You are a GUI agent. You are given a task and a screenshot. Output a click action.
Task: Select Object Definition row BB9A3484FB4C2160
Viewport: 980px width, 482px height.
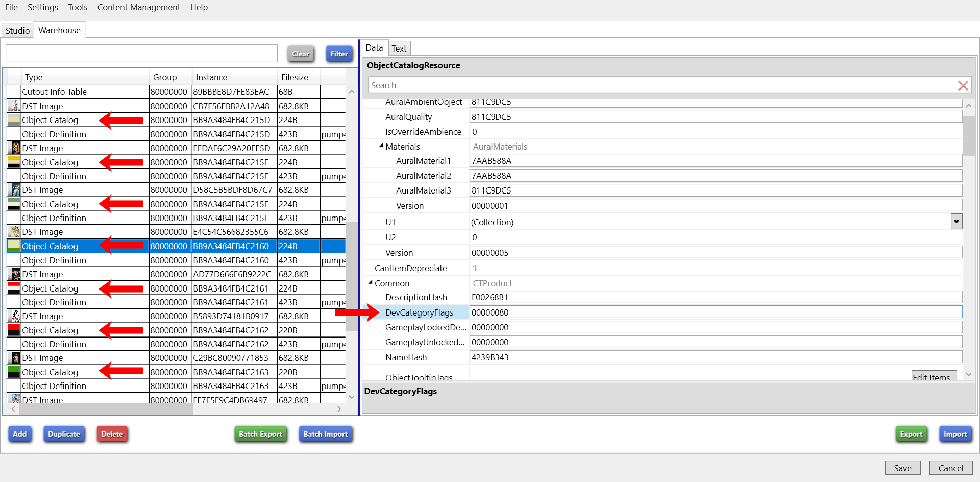[x=177, y=260]
